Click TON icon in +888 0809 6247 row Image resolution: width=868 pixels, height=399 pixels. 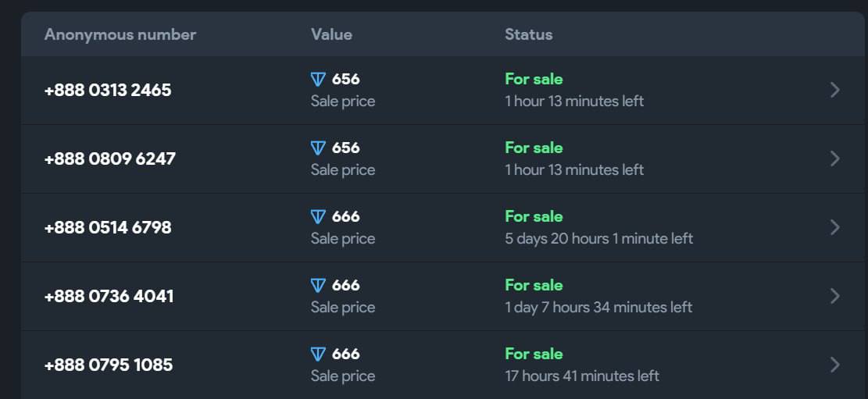pos(318,148)
